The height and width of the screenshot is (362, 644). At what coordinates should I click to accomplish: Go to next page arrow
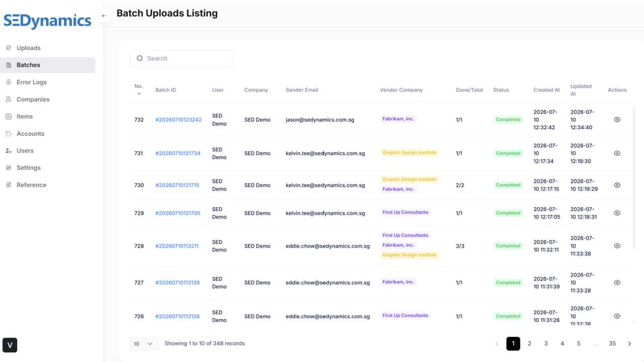click(x=629, y=343)
